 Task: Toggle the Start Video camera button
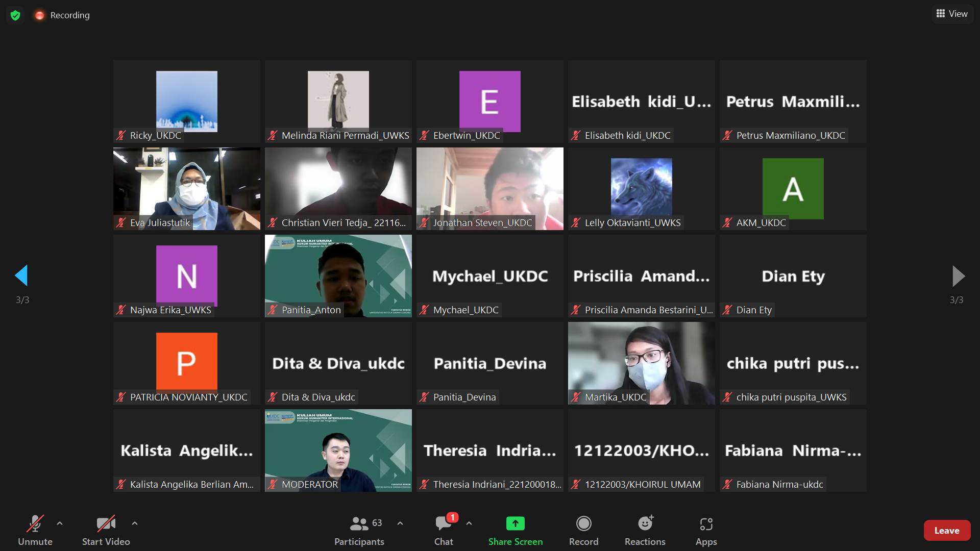pyautogui.click(x=106, y=524)
